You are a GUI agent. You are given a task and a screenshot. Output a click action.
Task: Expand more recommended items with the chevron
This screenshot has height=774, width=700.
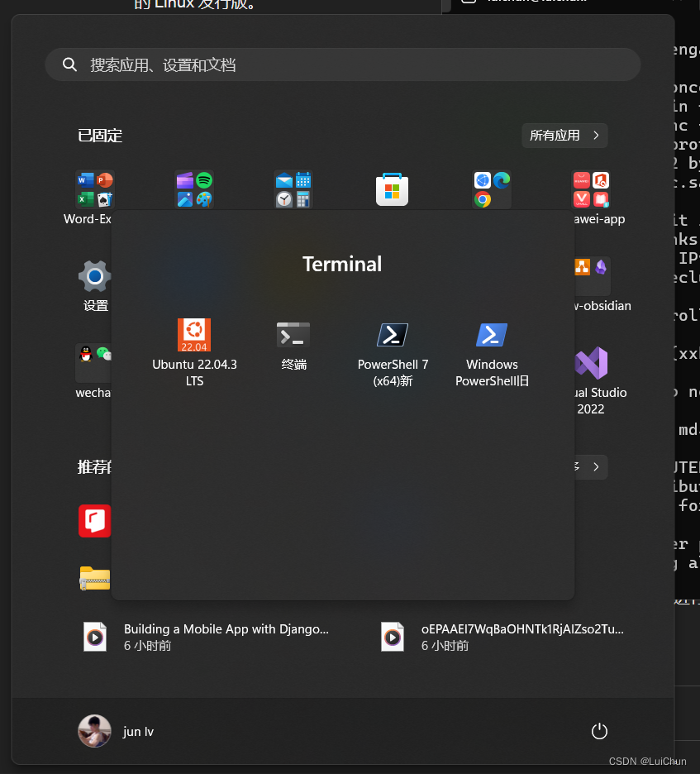click(x=594, y=467)
